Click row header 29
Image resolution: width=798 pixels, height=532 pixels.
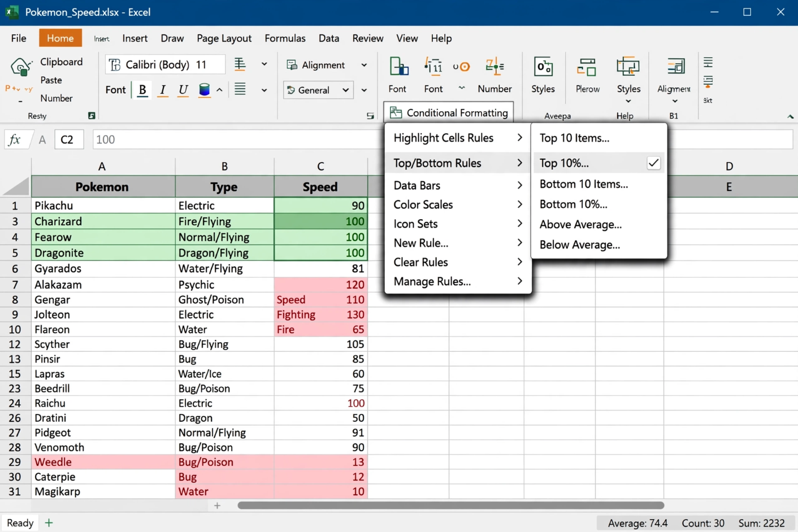[15, 462]
